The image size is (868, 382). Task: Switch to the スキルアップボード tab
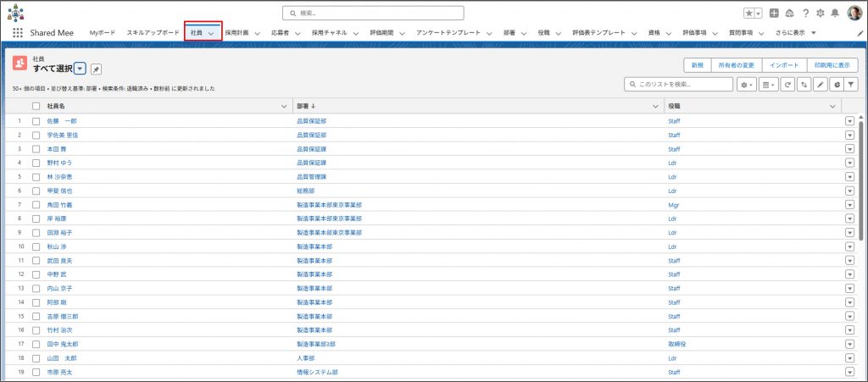[153, 33]
